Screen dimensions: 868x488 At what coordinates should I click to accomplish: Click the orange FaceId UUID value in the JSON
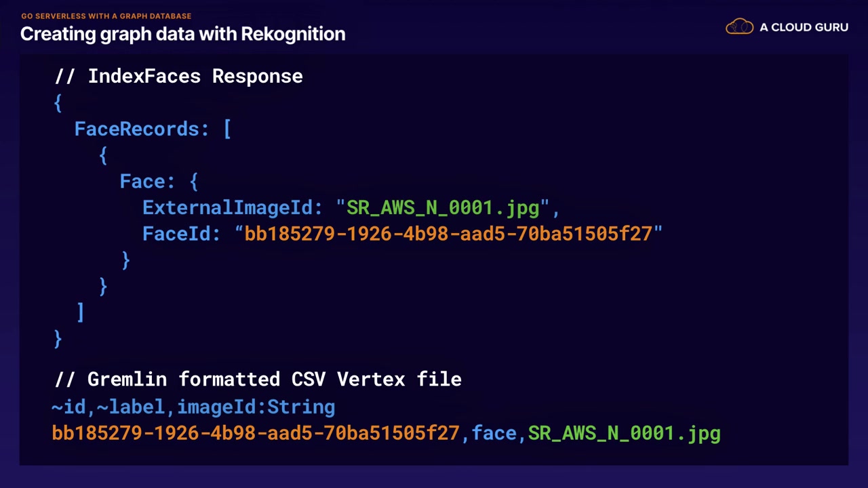click(448, 234)
